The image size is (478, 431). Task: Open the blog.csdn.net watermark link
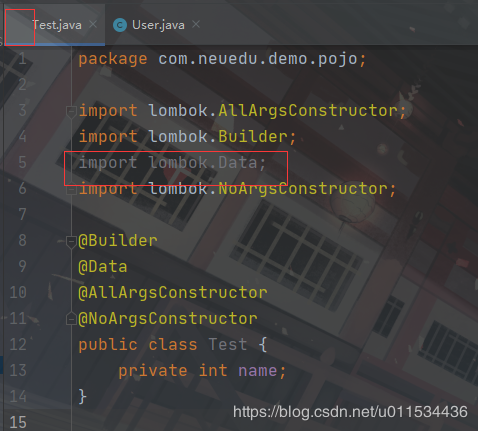pos(350,412)
